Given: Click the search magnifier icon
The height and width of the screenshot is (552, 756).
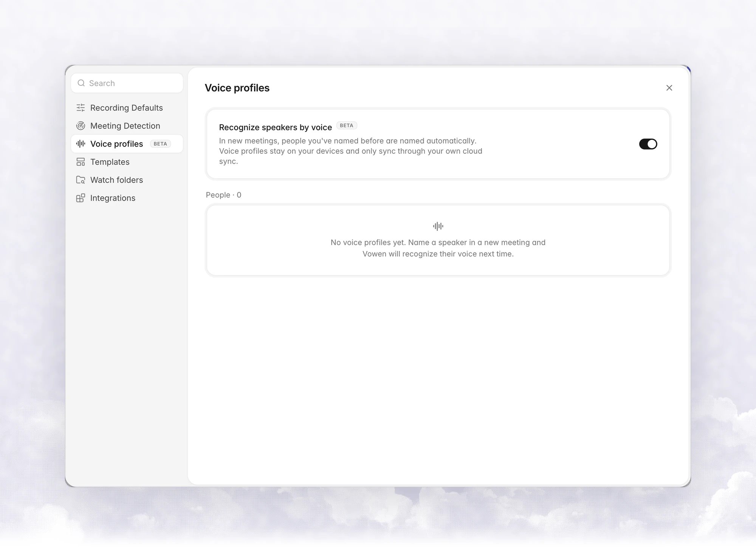Looking at the screenshot, I should (81, 83).
